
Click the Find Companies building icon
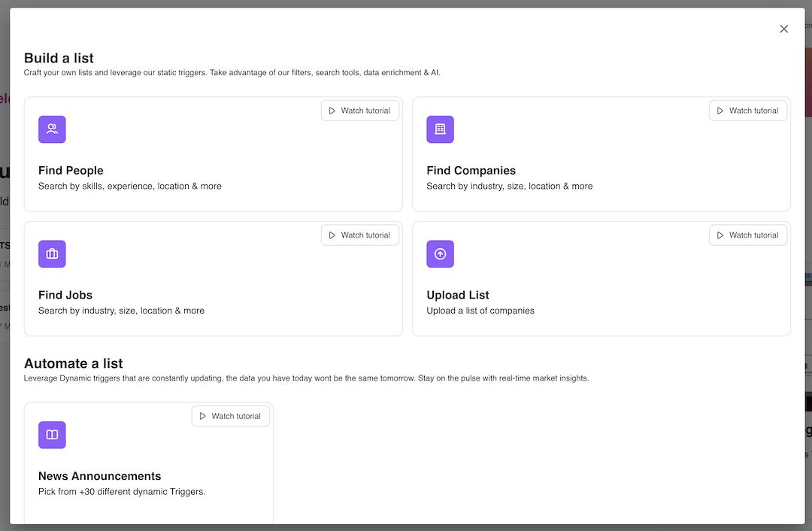coord(440,129)
